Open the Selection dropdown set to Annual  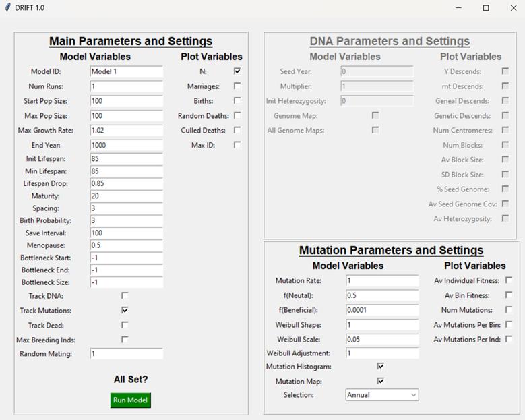(x=381, y=395)
